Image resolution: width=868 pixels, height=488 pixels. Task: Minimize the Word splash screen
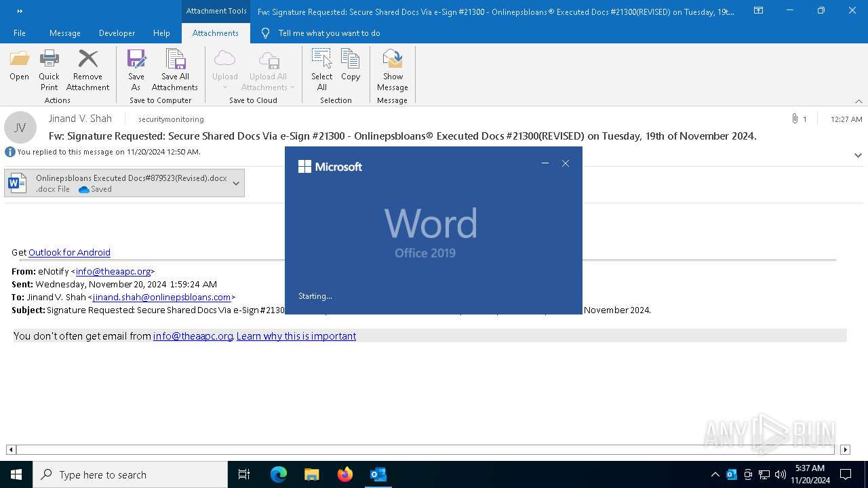[545, 163]
